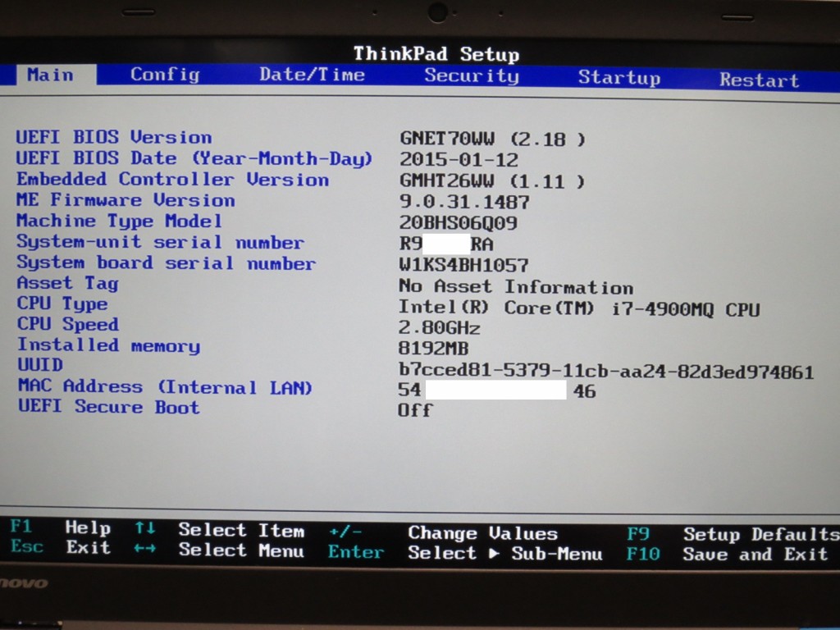Open the Config tab
Viewport: 840px width, 630px height.
tap(165, 75)
